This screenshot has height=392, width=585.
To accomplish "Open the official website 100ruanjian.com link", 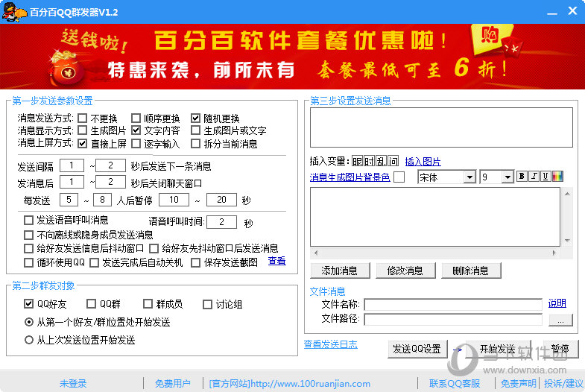I will 289,383.
